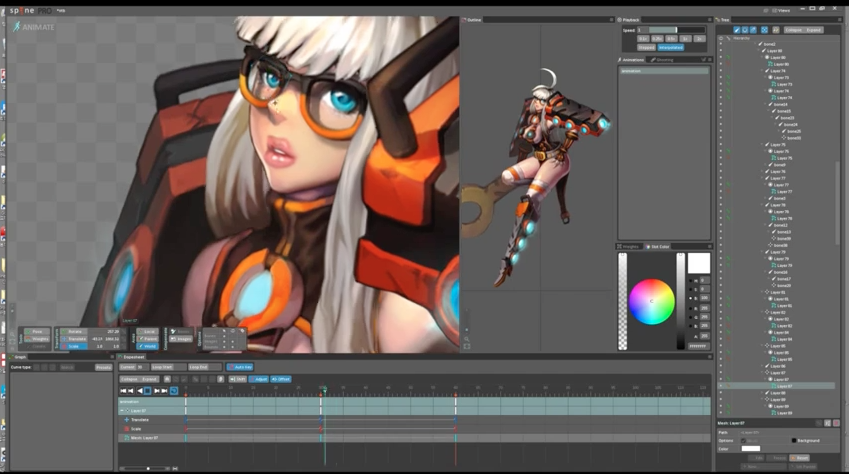Click the Shift keys button
Viewport: 849px width, 474px height.
238,379
